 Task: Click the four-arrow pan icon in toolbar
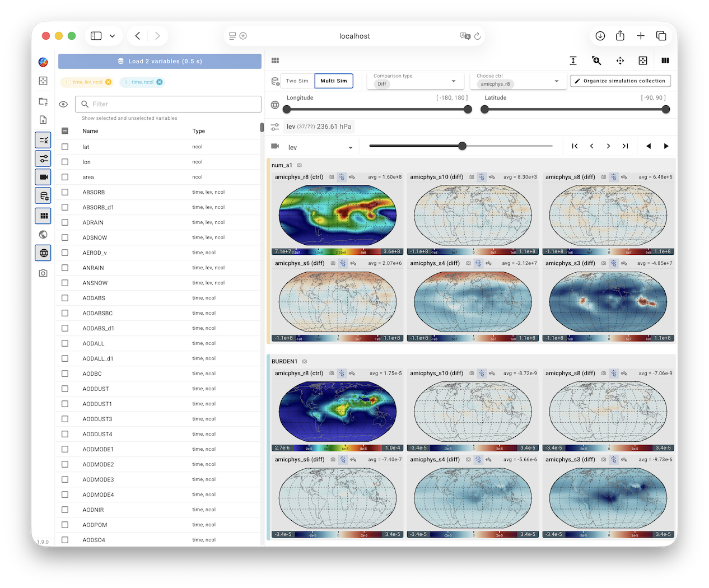[620, 60]
